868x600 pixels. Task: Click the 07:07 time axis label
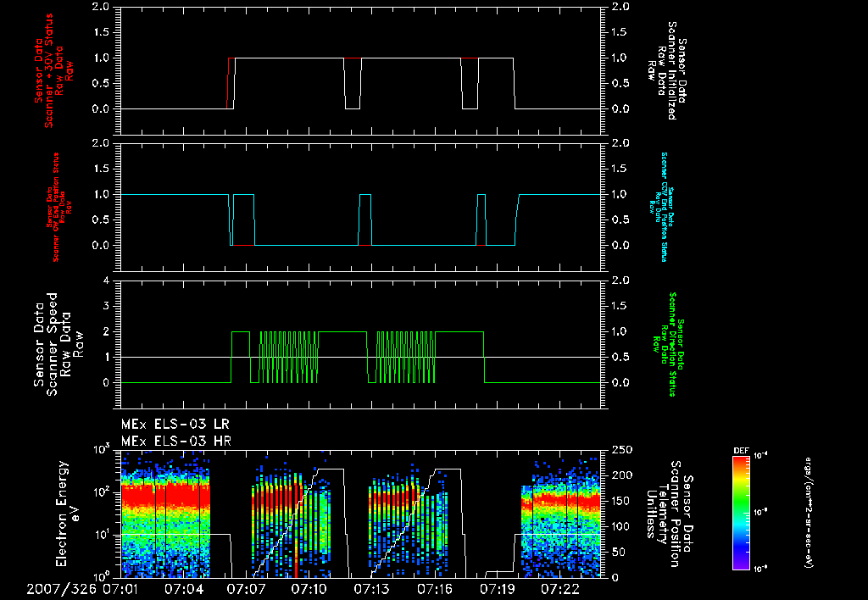247,588
